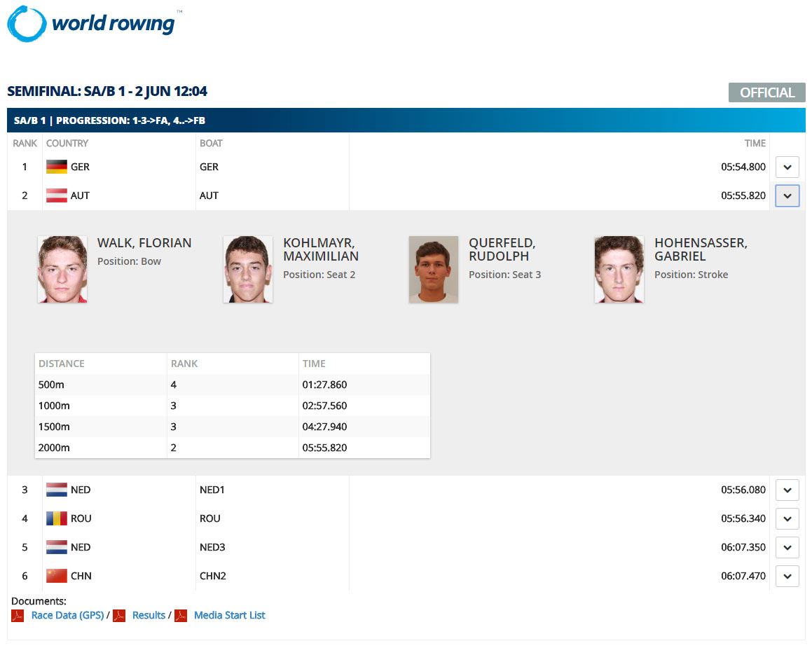Image resolution: width=812 pixels, height=648 pixels.
Task: Select the GER flag icon
Action: [x=55, y=167]
